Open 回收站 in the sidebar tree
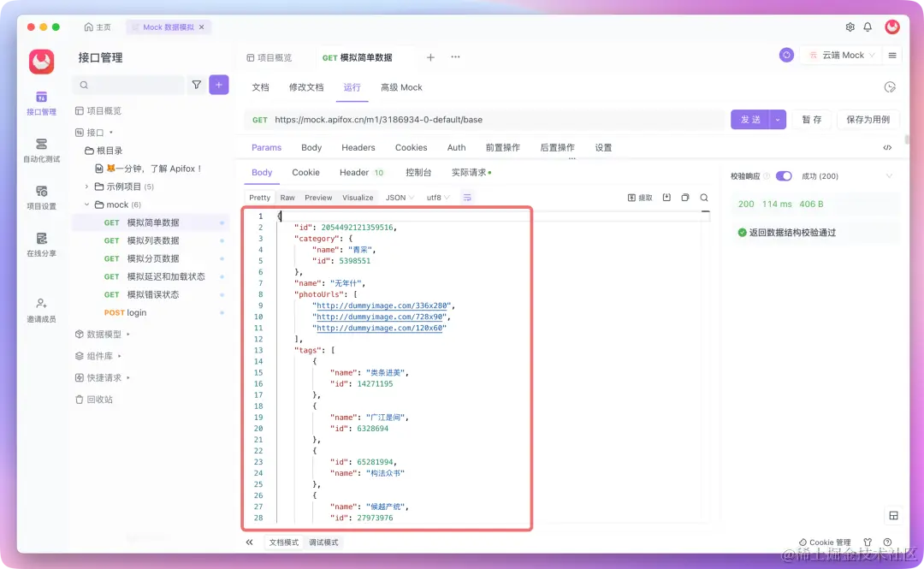 [x=94, y=400]
